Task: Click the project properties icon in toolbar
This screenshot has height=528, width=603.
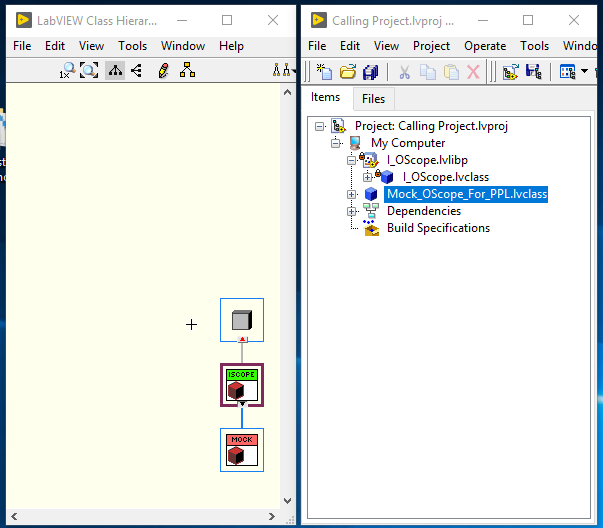Action: pyautogui.click(x=510, y=72)
